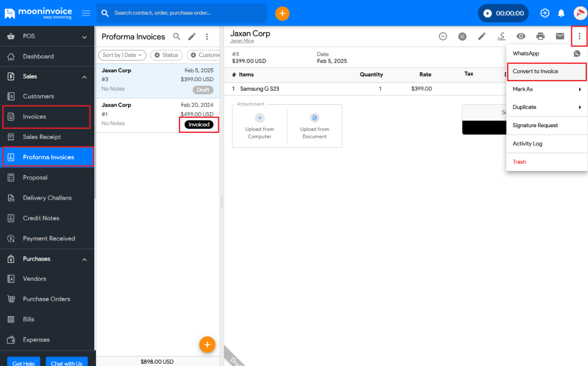This screenshot has height=366, width=588.
Task: Start the time tracker play button
Action: (488, 13)
